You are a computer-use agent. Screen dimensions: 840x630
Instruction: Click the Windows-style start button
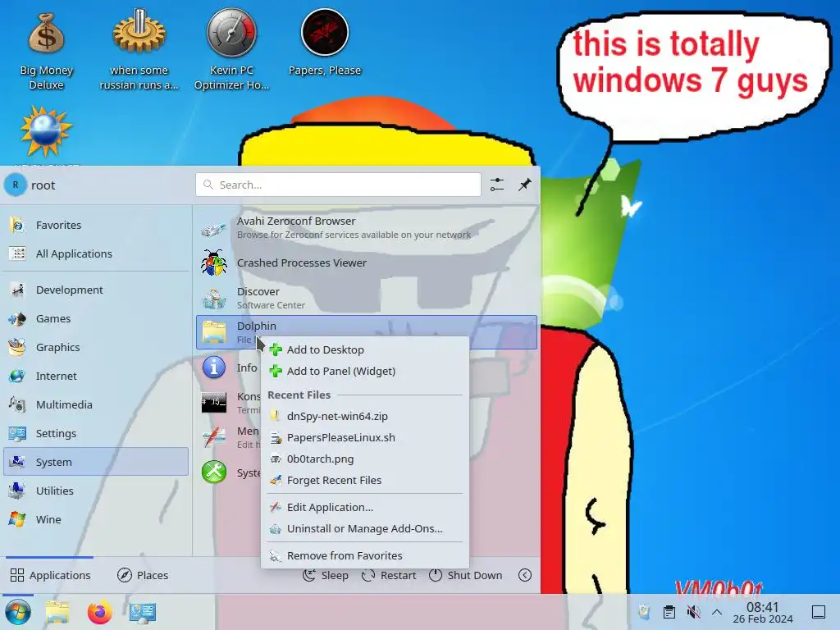18,612
